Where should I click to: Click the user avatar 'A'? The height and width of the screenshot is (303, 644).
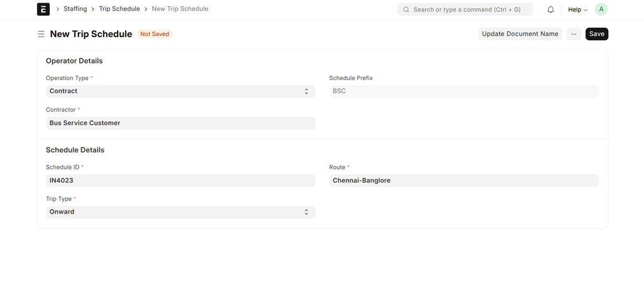click(601, 9)
